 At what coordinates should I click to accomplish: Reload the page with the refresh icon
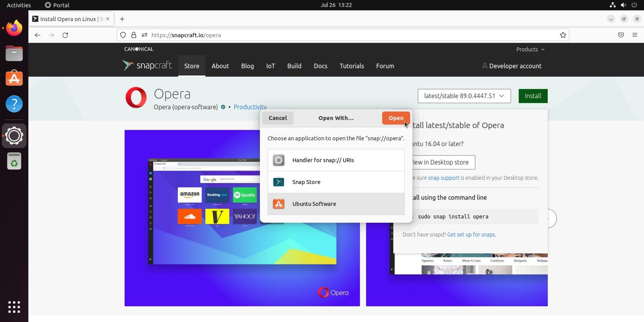[65, 35]
